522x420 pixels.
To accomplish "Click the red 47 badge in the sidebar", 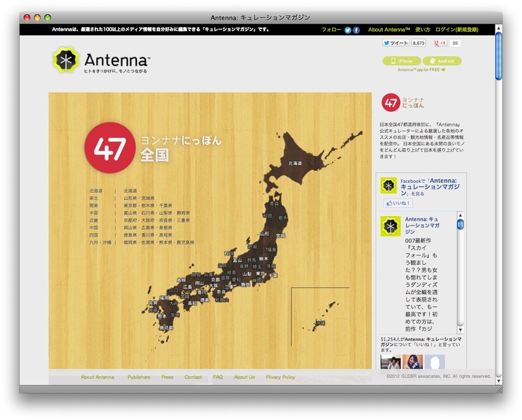I will click(x=390, y=102).
